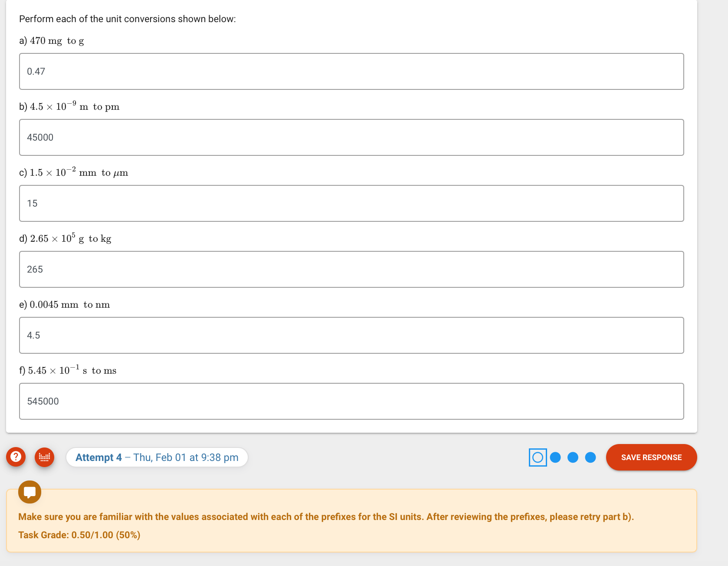728x566 pixels.
Task: Select the answer field containing 4.5
Action: click(351, 335)
